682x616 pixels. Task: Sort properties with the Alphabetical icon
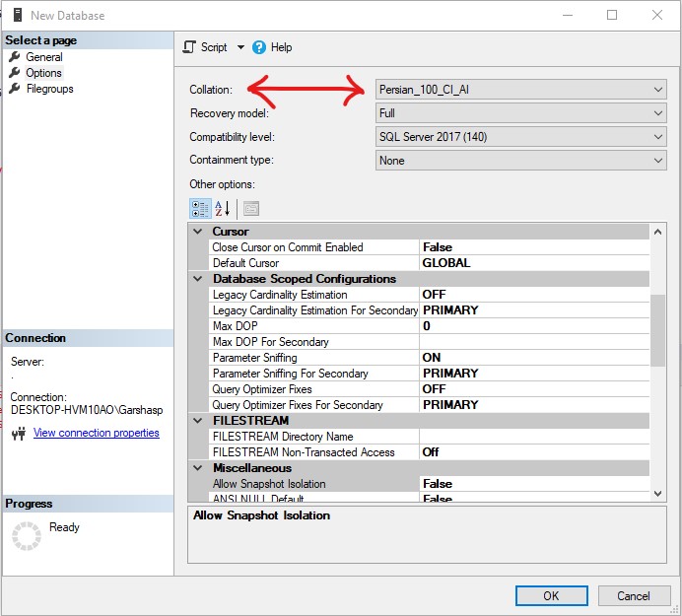point(222,208)
